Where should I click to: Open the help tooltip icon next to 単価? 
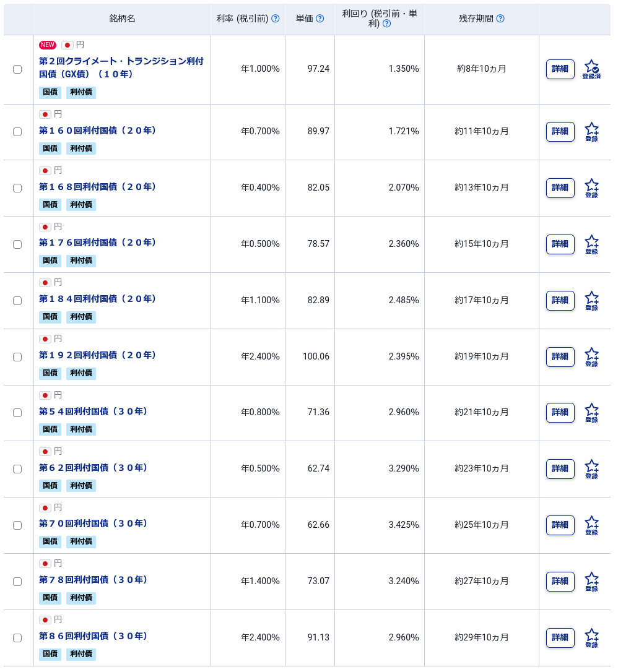[x=320, y=19]
